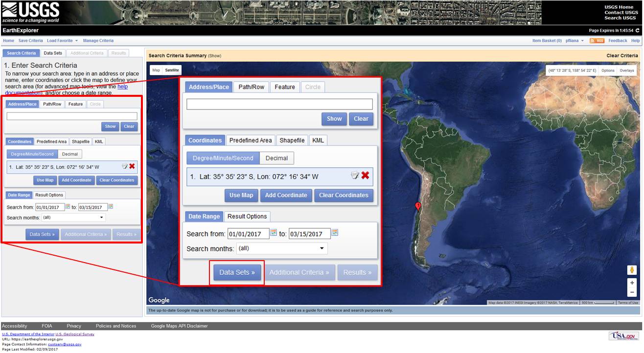Zoom in using the map plus button
The image size is (644, 353).
pyautogui.click(x=632, y=283)
